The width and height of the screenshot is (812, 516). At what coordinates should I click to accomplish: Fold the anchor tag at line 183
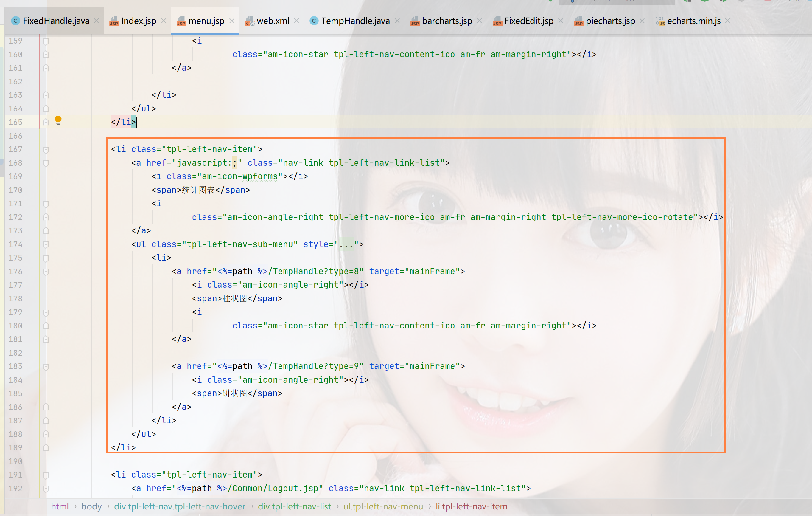coord(46,366)
